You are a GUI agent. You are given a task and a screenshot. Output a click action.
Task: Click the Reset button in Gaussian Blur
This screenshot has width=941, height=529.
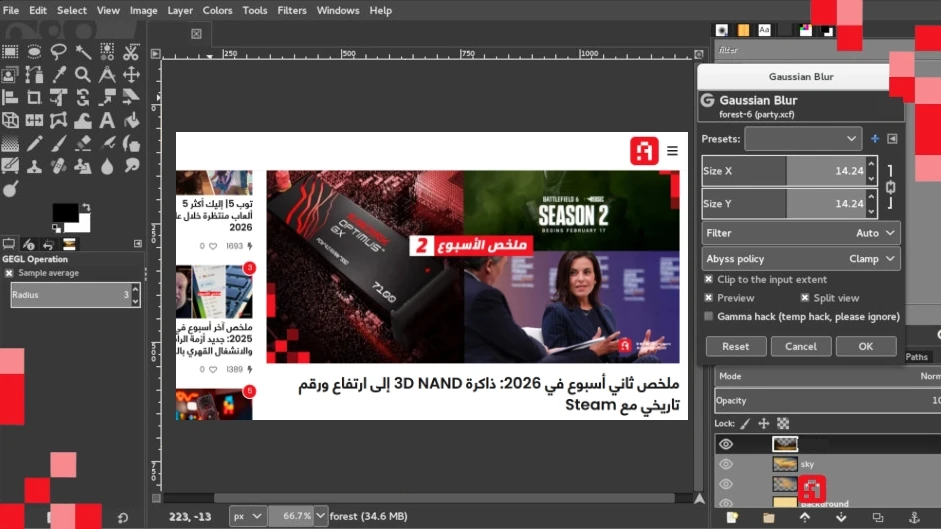[x=735, y=346]
